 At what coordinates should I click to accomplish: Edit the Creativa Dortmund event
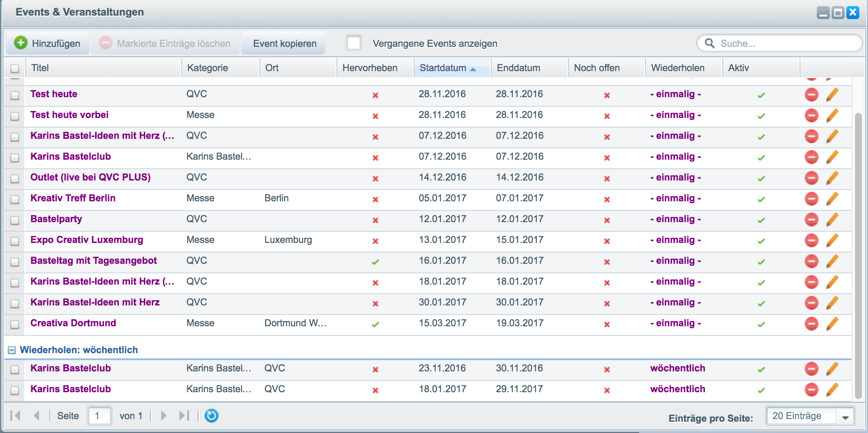point(832,324)
